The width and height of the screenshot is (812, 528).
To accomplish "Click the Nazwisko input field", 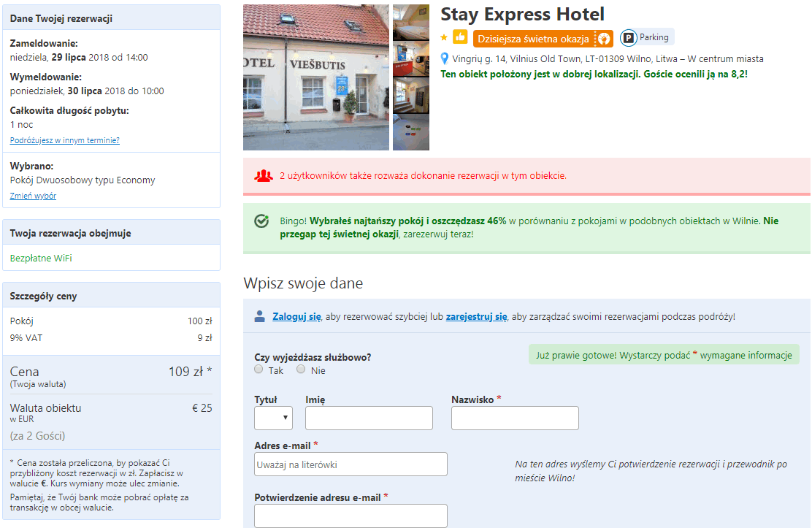I will click(x=515, y=418).
